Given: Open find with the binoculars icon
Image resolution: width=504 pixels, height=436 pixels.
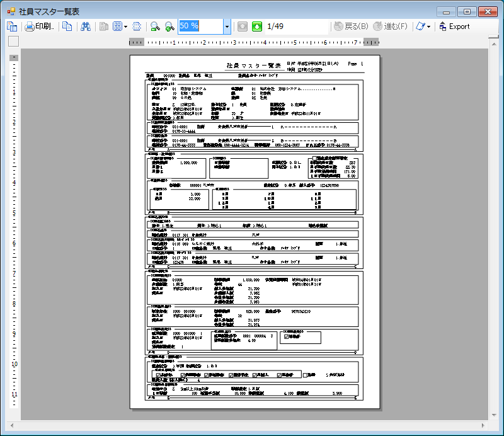Looking at the screenshot, I should pos(86,26).
